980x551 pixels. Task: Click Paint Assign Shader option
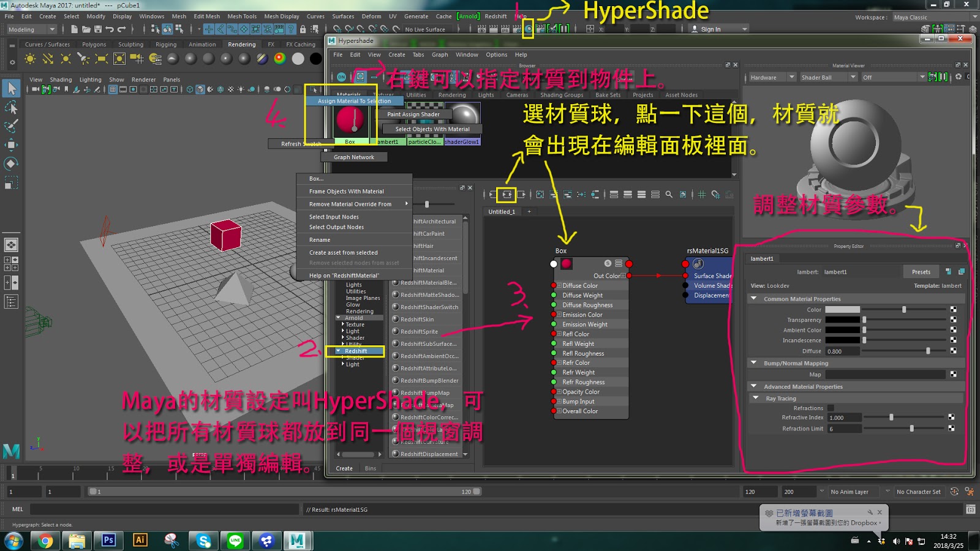click(413, 114)
